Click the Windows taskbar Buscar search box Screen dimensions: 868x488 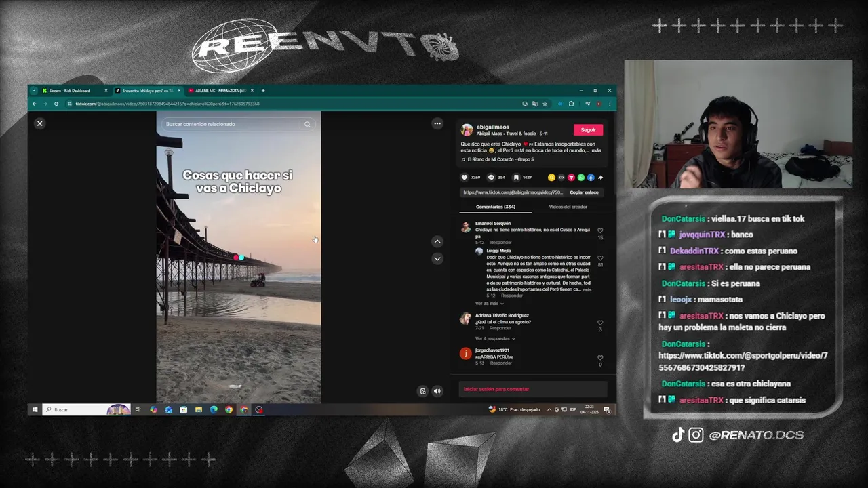click(x=86, y=409)
